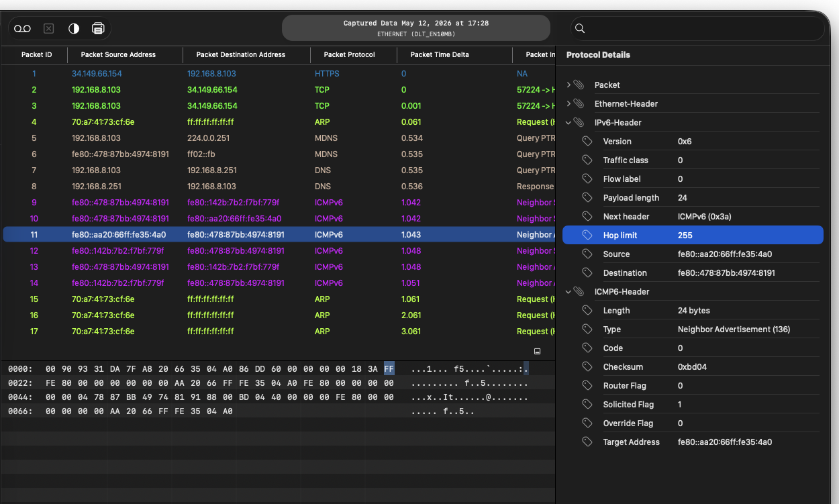Select packet 15 ARP row
This screenshot has width=839, height=504.
pos(279,299)
